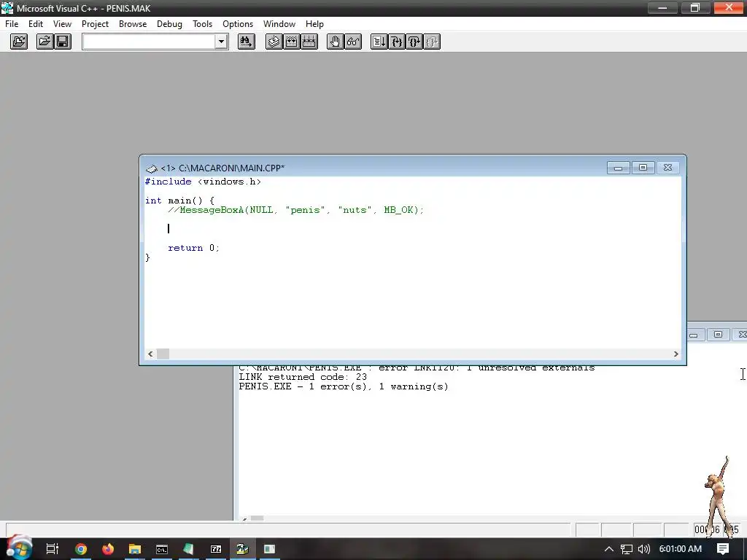The width and height of the screenshot is (747, 560).
Task: Click the Run debugger toolbar icon
Action: (x=379, y=42)
